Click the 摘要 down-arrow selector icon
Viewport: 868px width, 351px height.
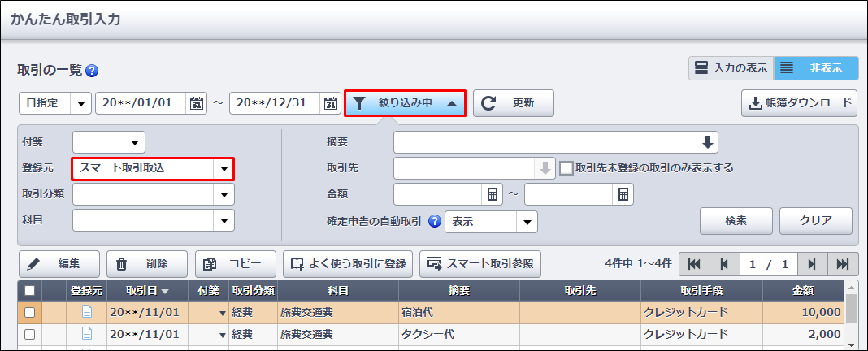pyautogui.click(x=707, y=142)
